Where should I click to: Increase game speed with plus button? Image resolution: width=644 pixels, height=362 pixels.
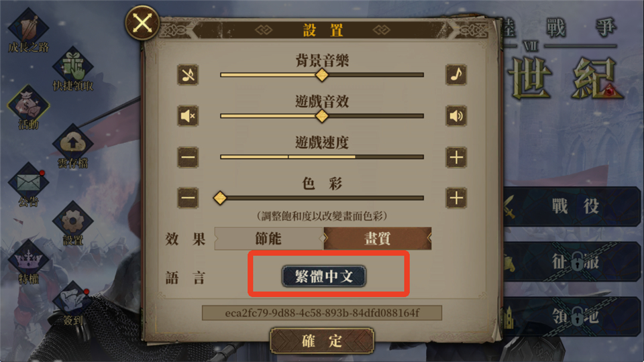pos(456,157)
